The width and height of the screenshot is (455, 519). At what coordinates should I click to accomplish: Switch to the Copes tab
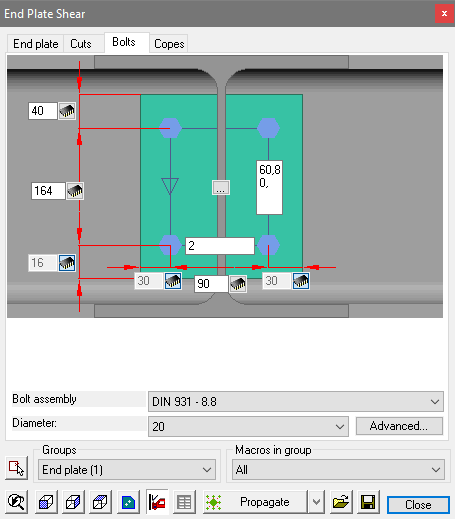(169, 44)
